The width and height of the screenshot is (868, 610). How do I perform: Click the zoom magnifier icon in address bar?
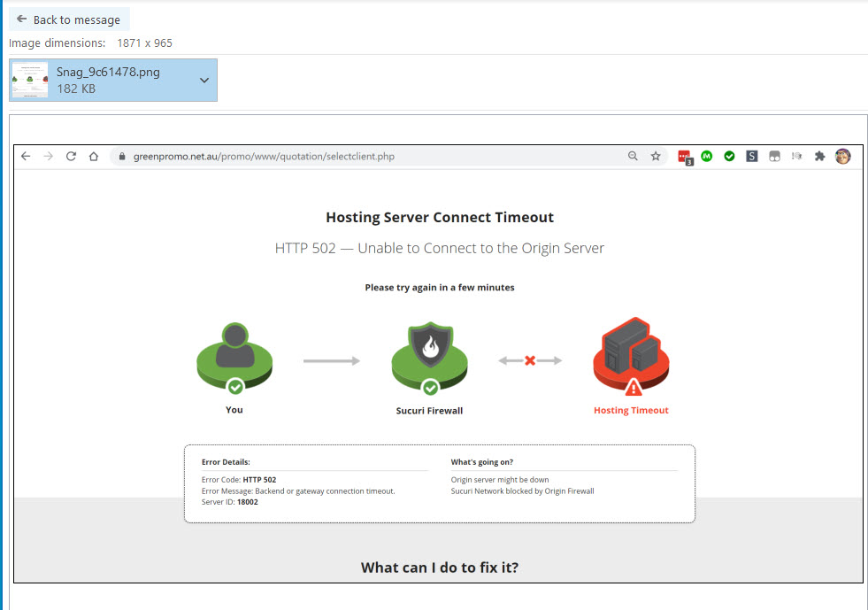coord(633,157)
